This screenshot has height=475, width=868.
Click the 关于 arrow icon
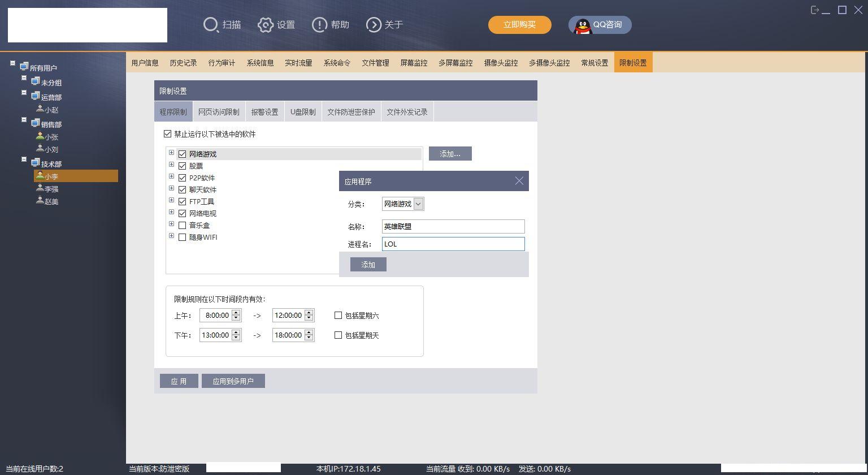coord(373,25)
